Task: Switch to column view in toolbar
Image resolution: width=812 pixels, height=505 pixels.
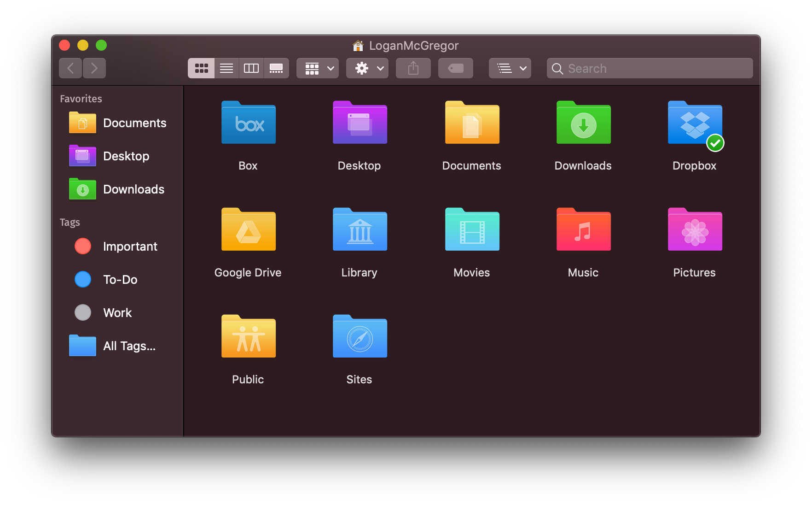Action: [251, 68]
